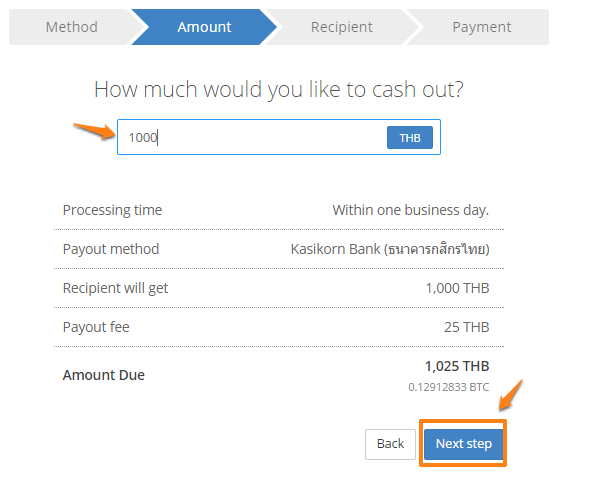Select the 'Recipient will get' label
This screenshot has width=590, height=479.
coord(115,288)
